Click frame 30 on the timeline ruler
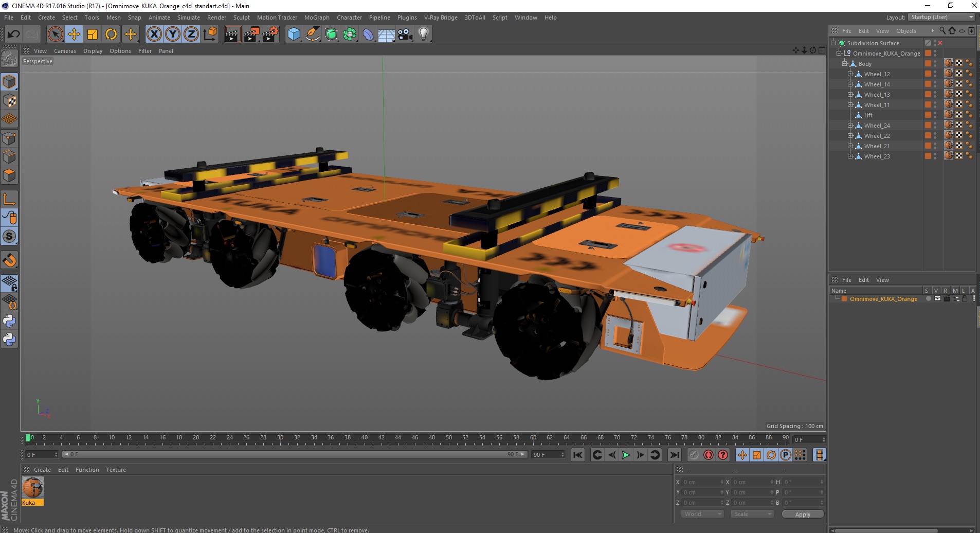 click(280, 438)
